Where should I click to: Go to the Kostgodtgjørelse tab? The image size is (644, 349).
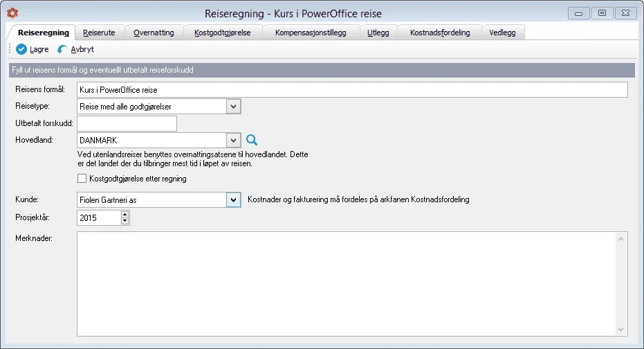[222, 33]
